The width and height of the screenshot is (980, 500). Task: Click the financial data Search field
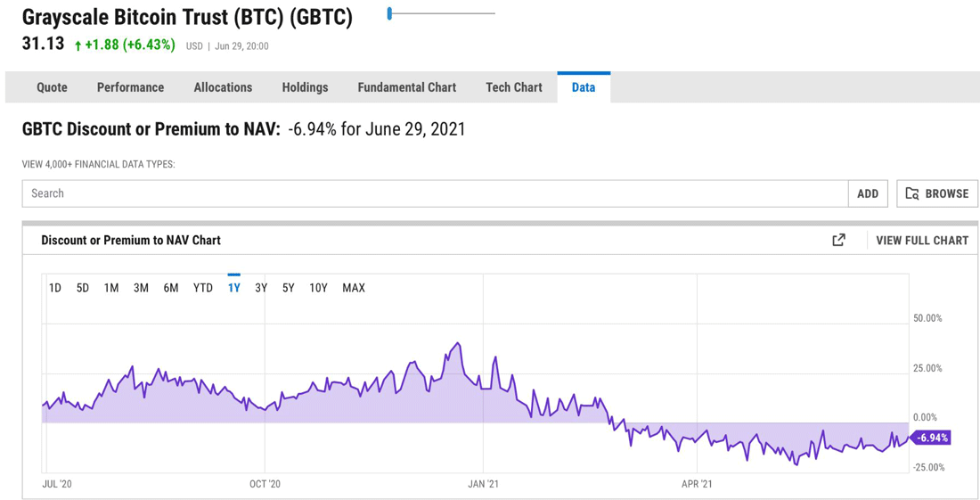(435, 193)
